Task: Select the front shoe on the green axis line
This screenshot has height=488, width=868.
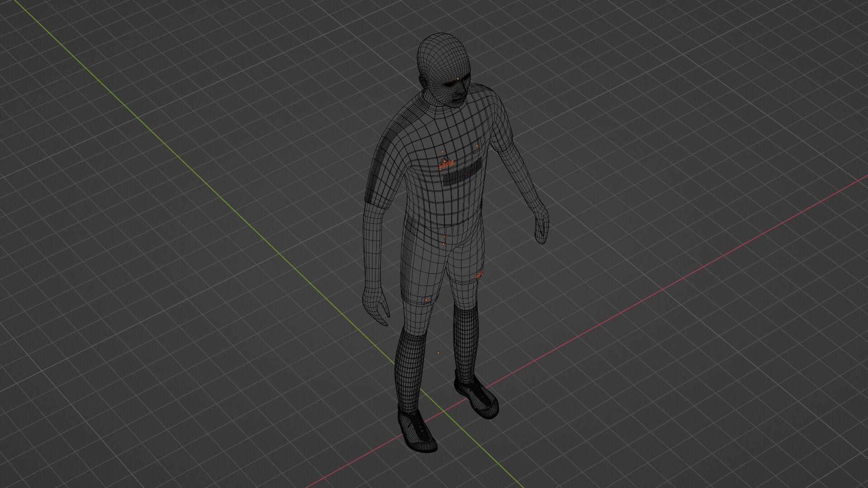Action: (417, 431)
